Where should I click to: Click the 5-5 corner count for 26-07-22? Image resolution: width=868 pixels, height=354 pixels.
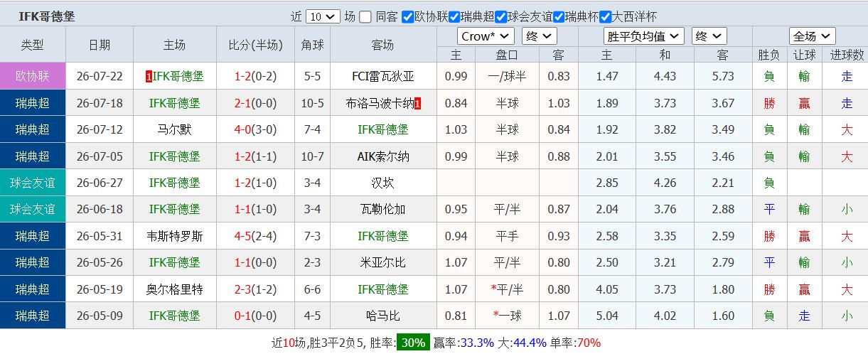[312, 76]
